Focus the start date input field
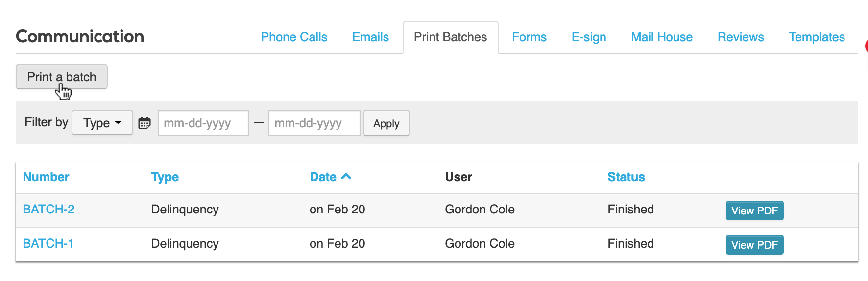This screenshot has width=868, height=281. 203,123
